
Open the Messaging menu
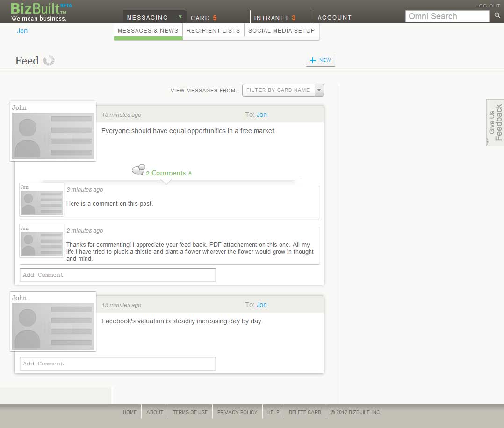[x=147, y=18]
